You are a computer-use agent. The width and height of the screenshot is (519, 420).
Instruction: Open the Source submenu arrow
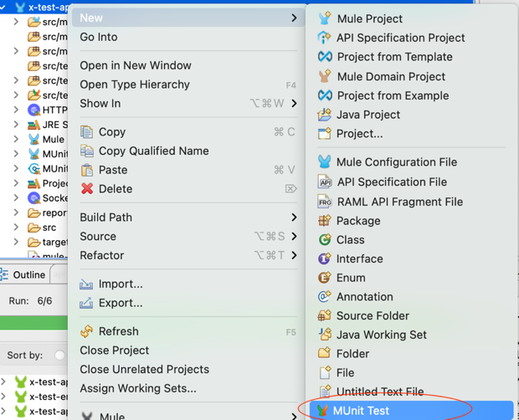point(294,236)
